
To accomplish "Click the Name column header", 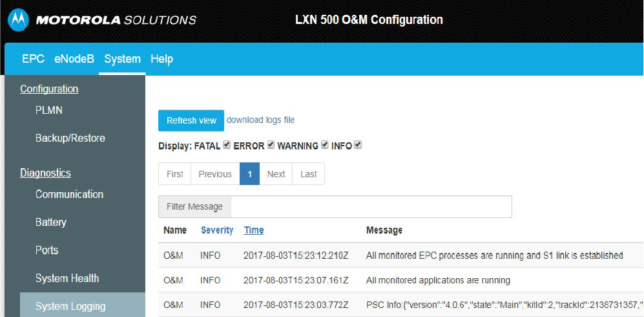I will coord(175,230).
